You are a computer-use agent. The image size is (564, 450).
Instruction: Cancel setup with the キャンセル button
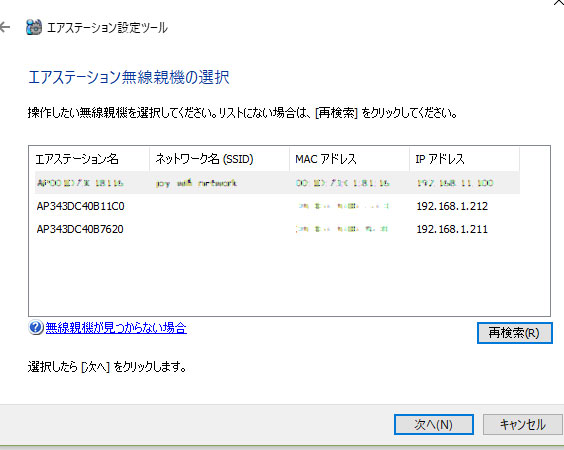[x=523, y=424]
